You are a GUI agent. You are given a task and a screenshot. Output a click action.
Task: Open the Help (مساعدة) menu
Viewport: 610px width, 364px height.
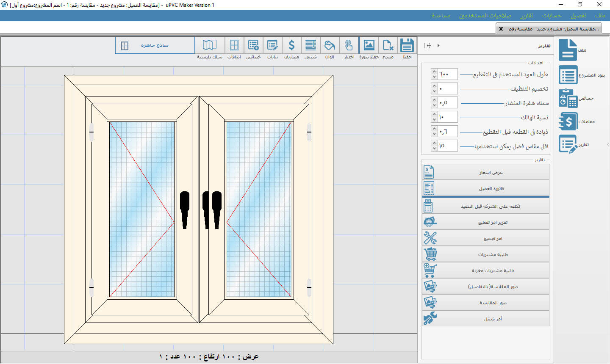click(441, 16)
